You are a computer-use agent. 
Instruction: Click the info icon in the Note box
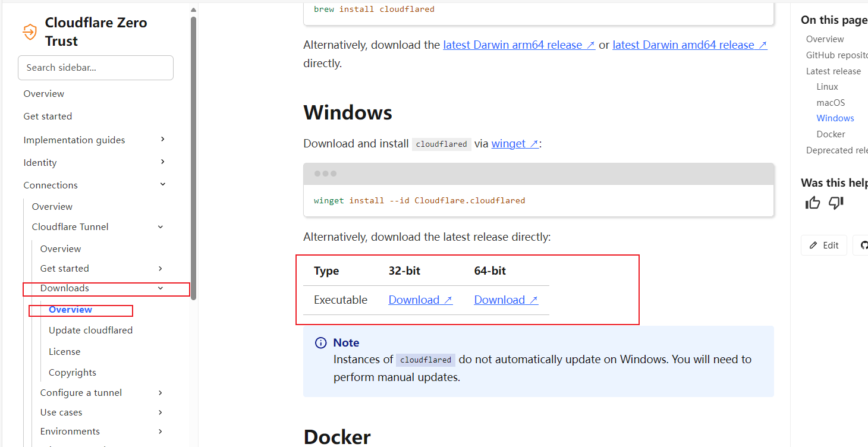coord(320,343)
